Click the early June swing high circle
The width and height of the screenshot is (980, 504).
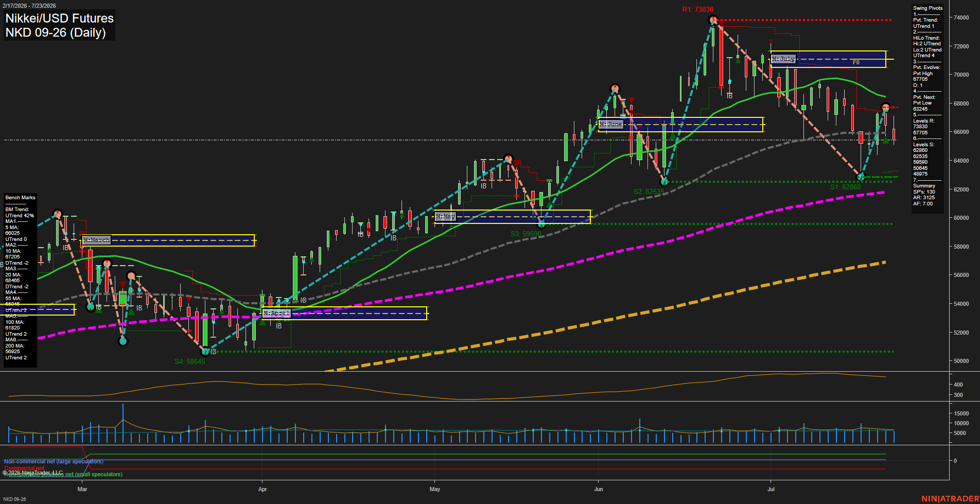click(x=614, y=88)
